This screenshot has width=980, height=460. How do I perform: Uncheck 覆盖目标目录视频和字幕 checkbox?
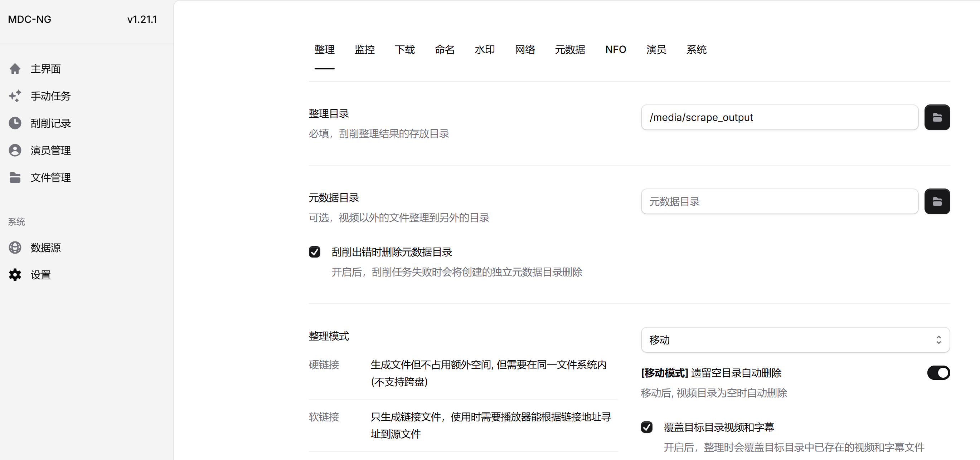(646, 427)
